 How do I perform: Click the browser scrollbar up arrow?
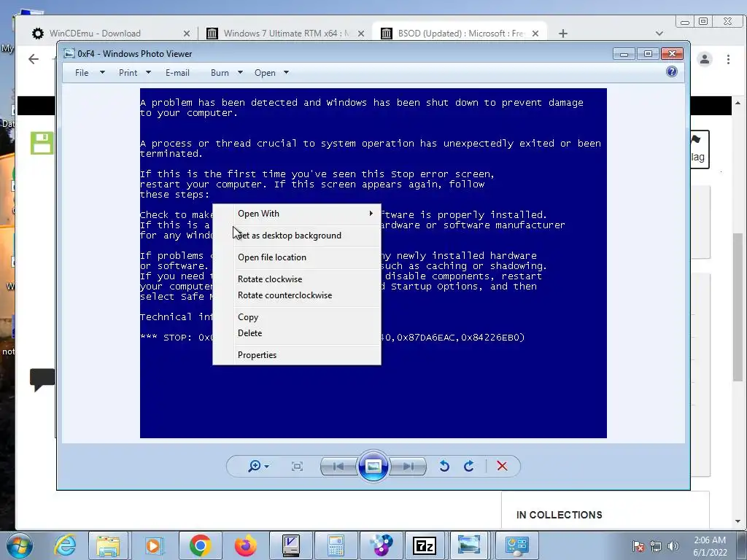pos(738,102)
